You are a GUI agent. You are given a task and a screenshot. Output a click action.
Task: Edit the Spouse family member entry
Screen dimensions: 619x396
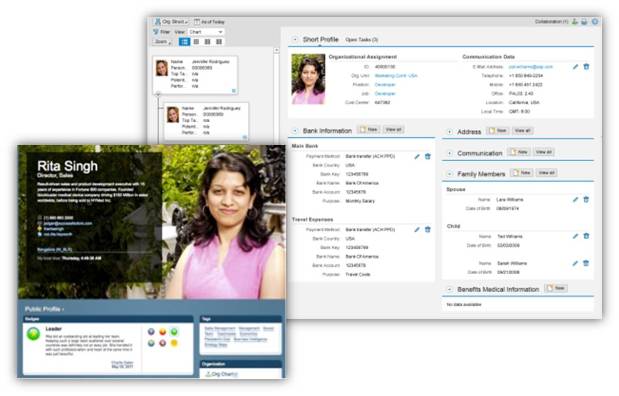click(x=576, y=200)
